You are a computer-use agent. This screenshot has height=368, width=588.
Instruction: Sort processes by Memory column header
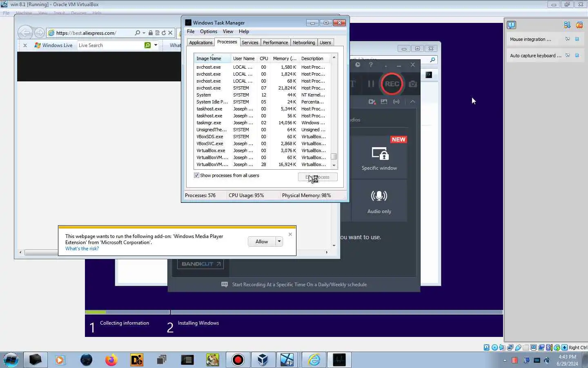pyautogui.click(x=285, y=58)
